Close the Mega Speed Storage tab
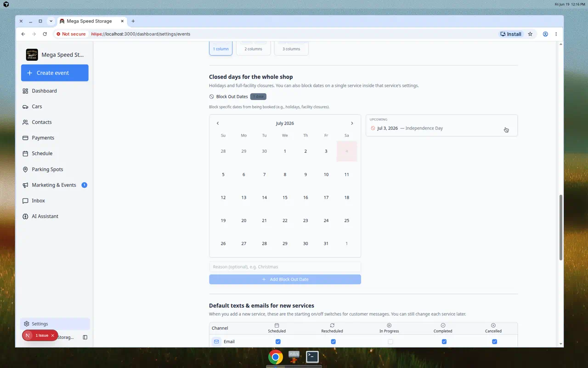Viewport: 588px width, 368px height. 122,21
